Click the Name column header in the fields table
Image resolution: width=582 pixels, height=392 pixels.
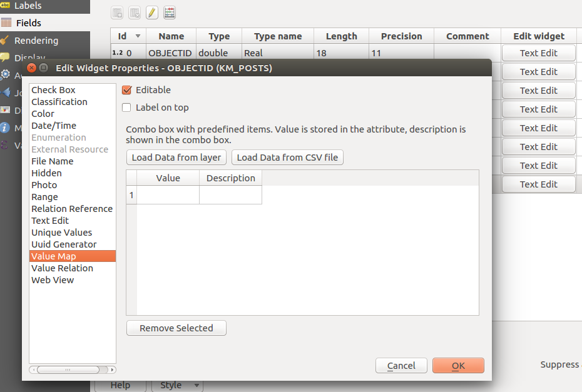click(171, 36)
